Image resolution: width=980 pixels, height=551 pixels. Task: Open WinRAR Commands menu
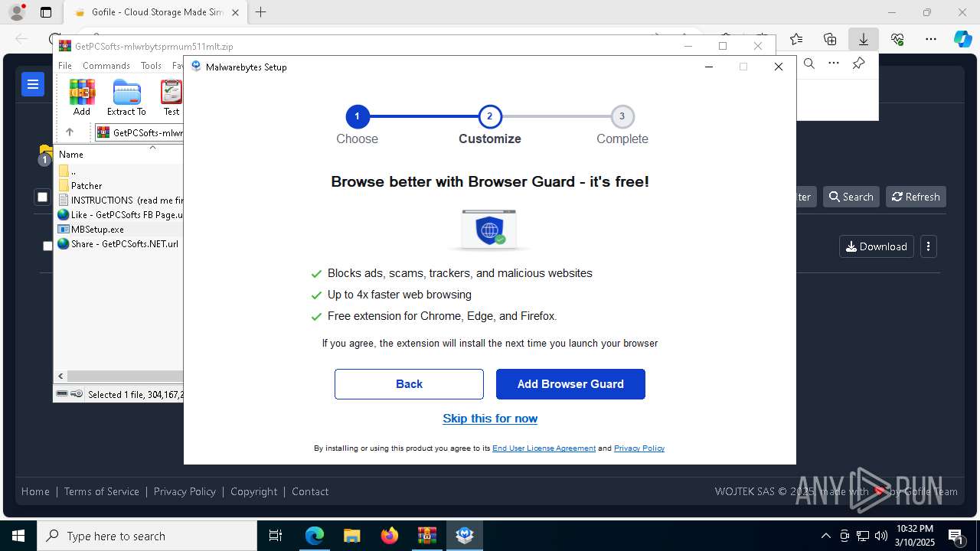pyautogui.click(x=106, y=66)
